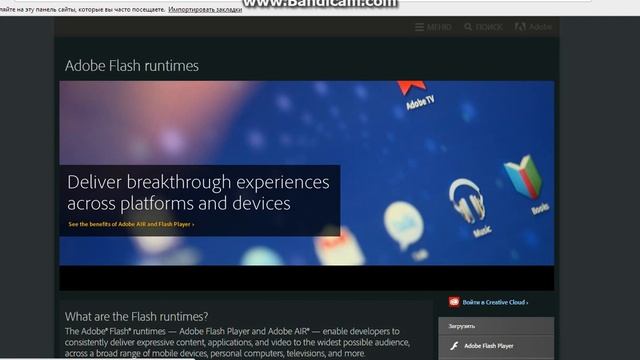Click the 'Deliver breakthrough experiences' banner headline
This screenshot has width=640, height=360.
[198, 192]
